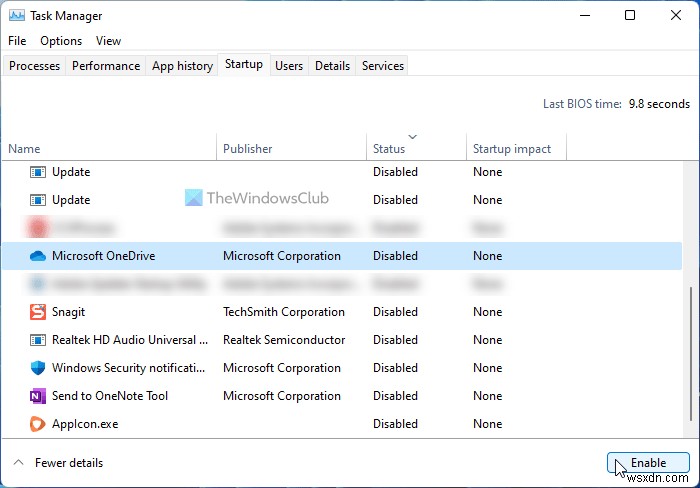Image resolution: width=700 pixels, height=488 pixels.
Task: Select the Microsoft OneDrive row name
Action: click(x=104, y=256)
